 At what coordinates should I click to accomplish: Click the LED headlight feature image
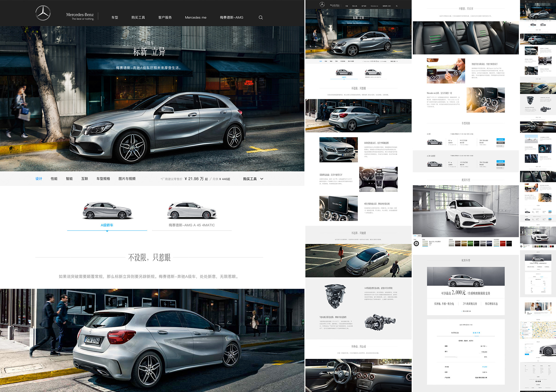coord(339,150)
